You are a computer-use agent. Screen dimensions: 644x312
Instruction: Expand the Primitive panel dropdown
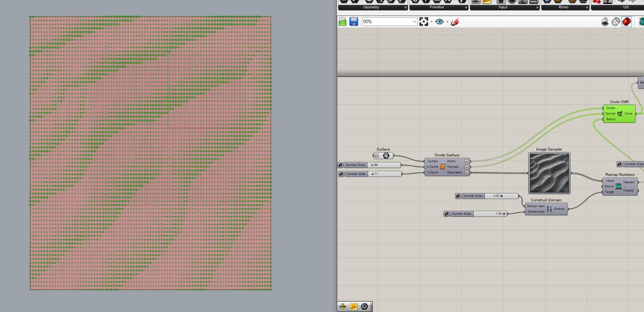[x=466, y=7]
